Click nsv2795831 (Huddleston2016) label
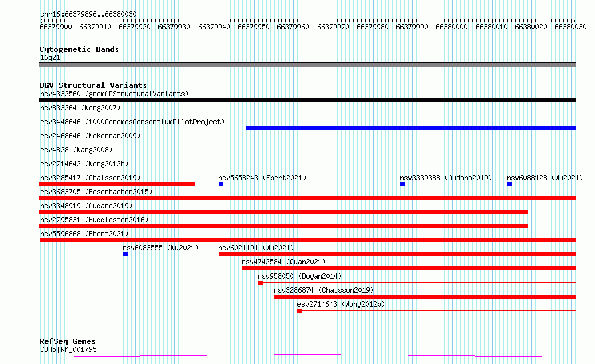The height and width of the screenshot is (364, 595). [x=94, y=220]
